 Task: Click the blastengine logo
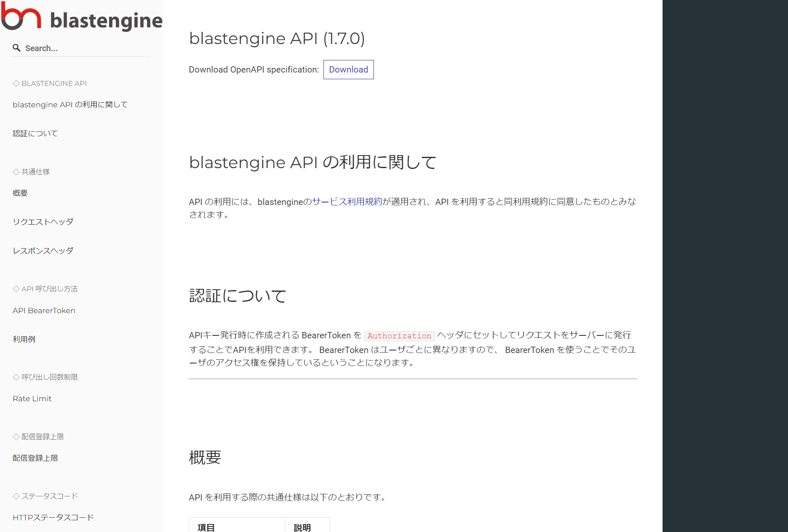coord(82,17)
